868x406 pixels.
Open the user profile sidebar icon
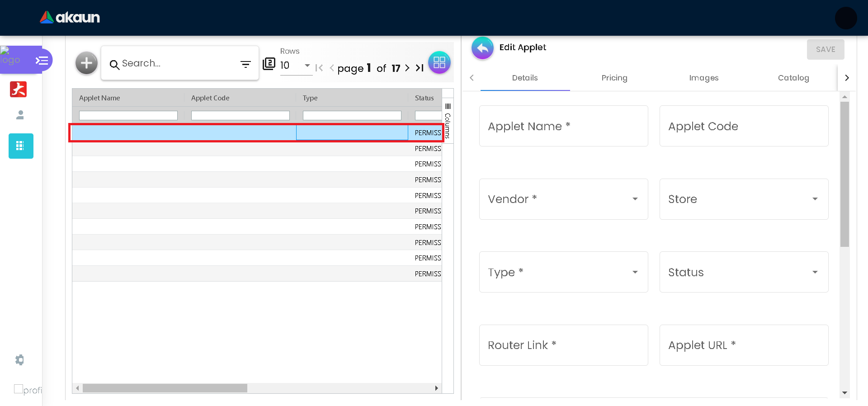point(20,115)
